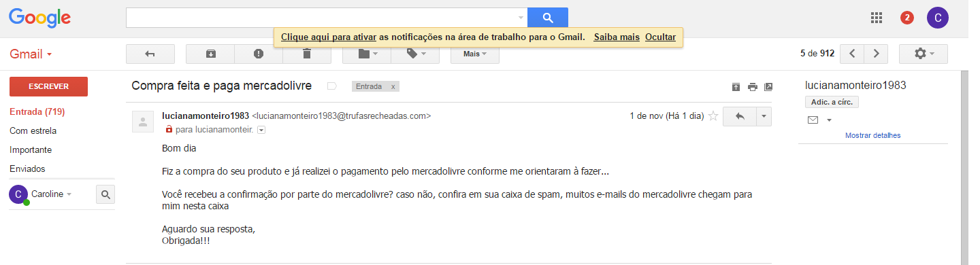
Task: Print the conversation using the printer icon
Action: tap(752, 86)
